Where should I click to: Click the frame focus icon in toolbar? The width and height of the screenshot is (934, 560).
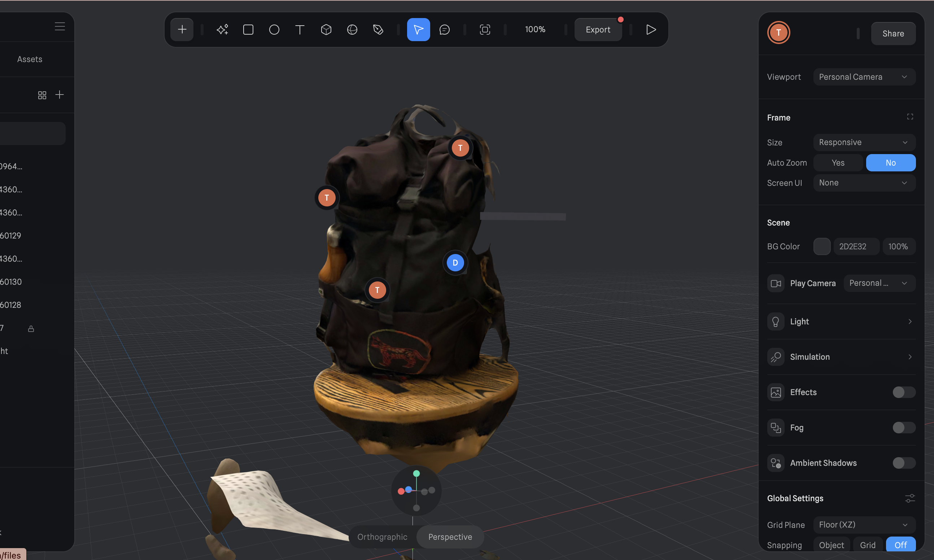click(x=485, y=30)
